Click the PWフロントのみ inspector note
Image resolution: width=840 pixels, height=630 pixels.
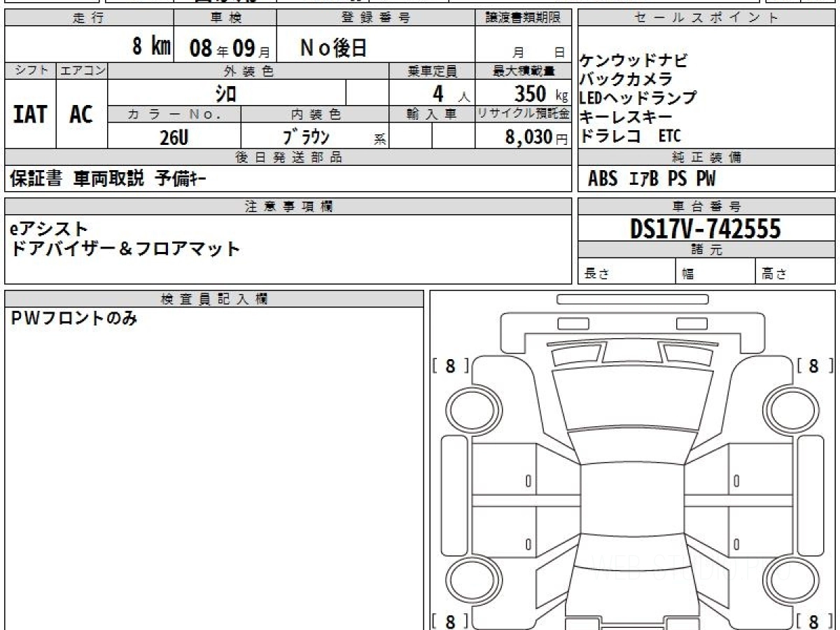[x=73, y=318]
